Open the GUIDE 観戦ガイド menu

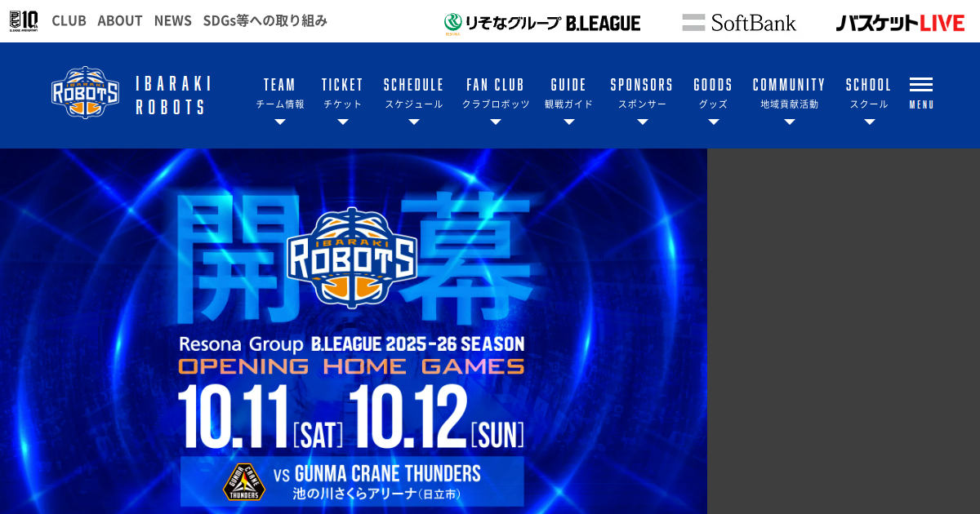(x=569, y=100)
